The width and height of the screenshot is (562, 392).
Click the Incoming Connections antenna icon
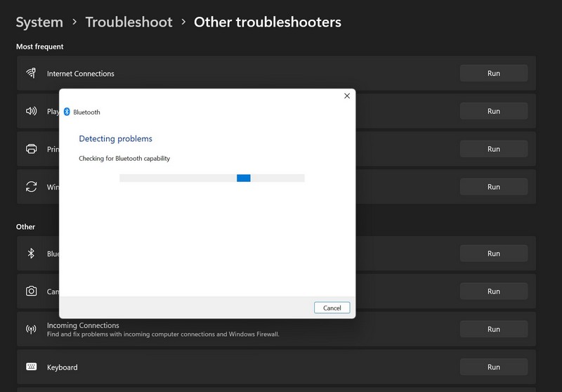[31, 329]
